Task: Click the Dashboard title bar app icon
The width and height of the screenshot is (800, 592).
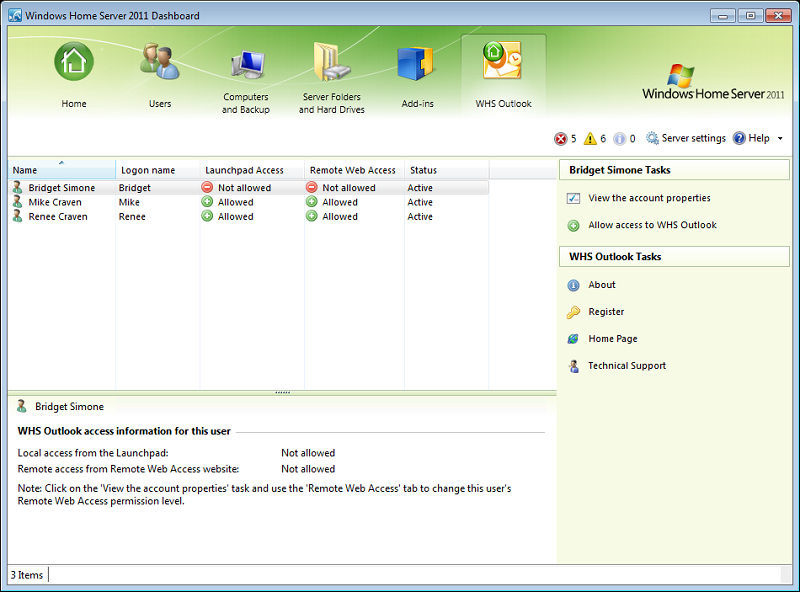Action: point(15,15)
